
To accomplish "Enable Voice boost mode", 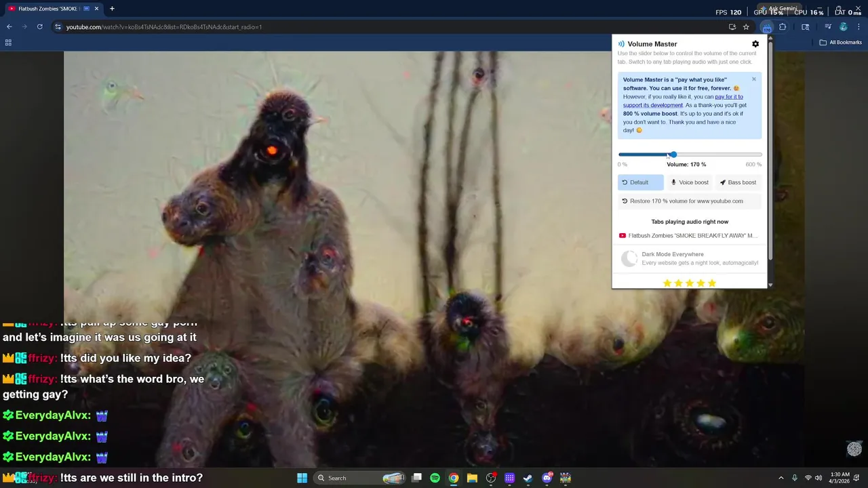I will tap(690, 182).
